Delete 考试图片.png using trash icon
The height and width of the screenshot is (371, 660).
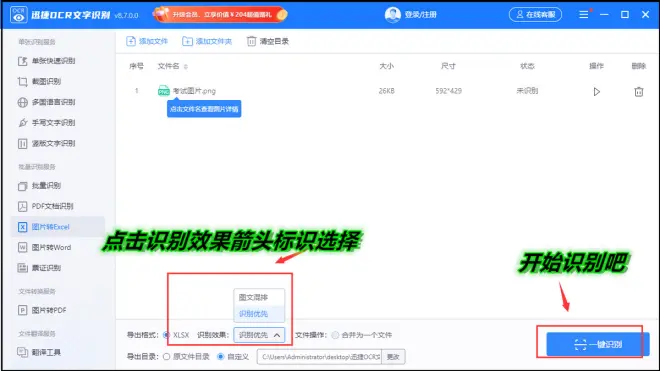click(x=639, y=91)
